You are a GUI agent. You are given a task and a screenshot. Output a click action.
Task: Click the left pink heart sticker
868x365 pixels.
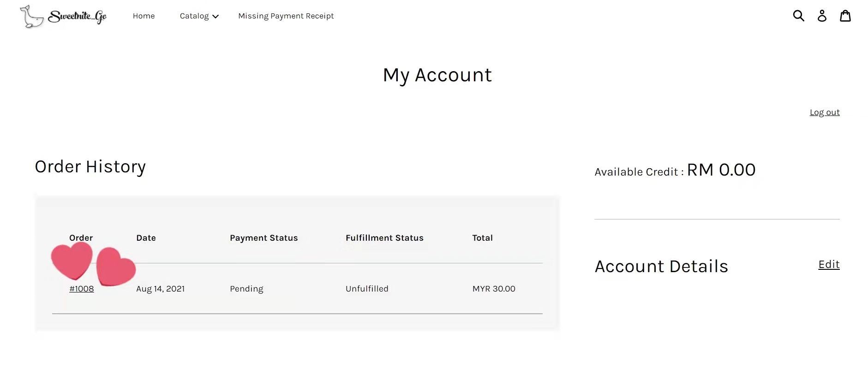(x=72, y=260)
